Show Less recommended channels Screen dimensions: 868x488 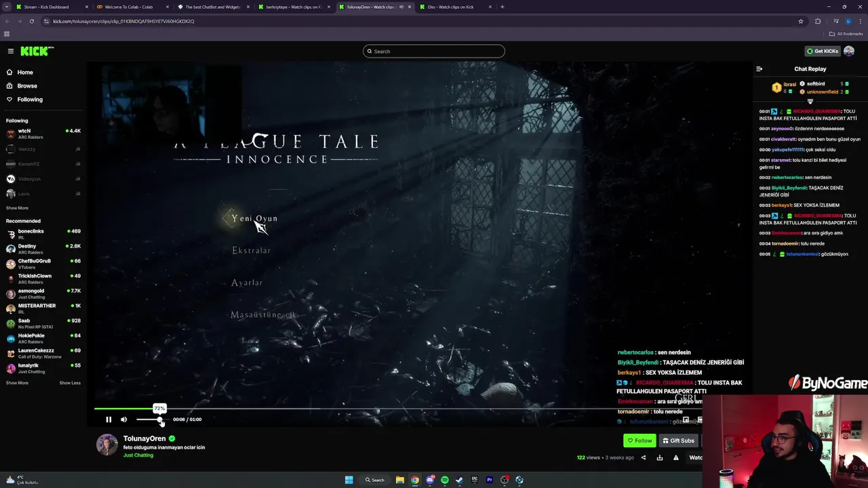click(70, 383)
